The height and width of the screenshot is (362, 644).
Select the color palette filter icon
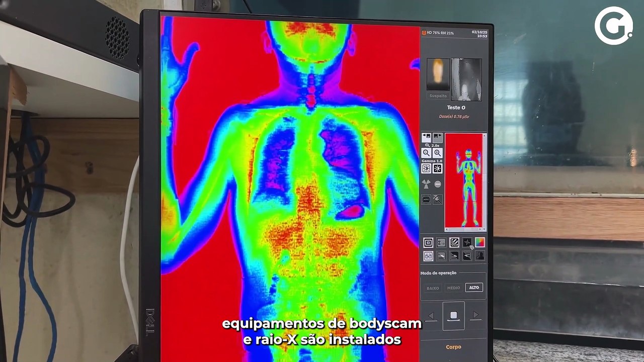480,243
